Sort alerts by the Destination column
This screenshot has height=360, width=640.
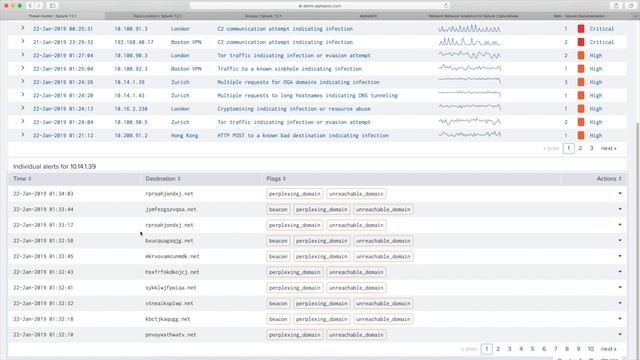coord(163,179)
